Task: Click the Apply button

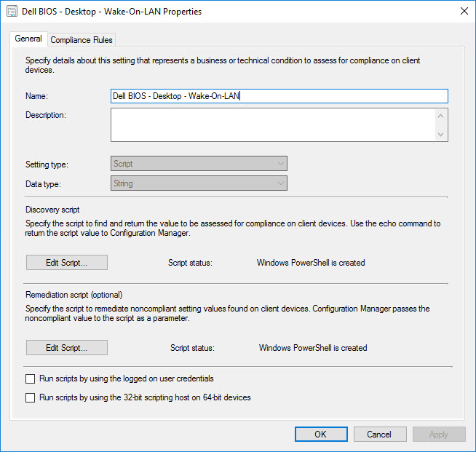Action: click(x=439, y=435)
